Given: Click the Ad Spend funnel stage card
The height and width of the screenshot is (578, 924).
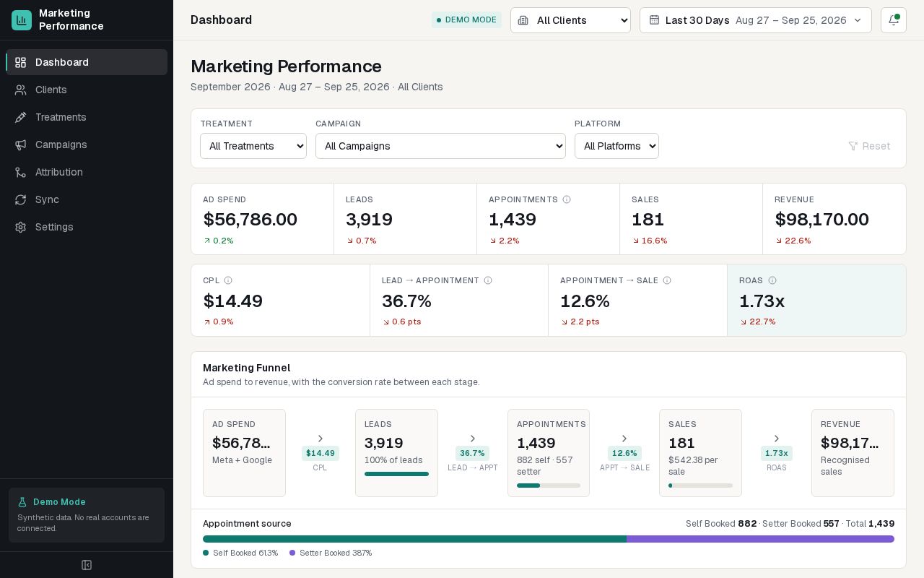Looking at the screenshot, I should pyautogui.click(x=244, y=453).
